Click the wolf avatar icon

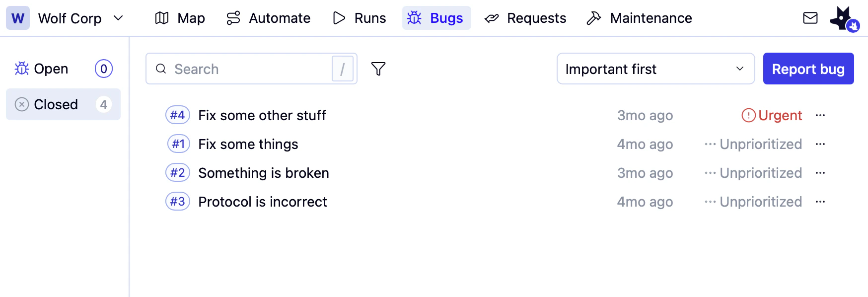(x=844, y=18)
